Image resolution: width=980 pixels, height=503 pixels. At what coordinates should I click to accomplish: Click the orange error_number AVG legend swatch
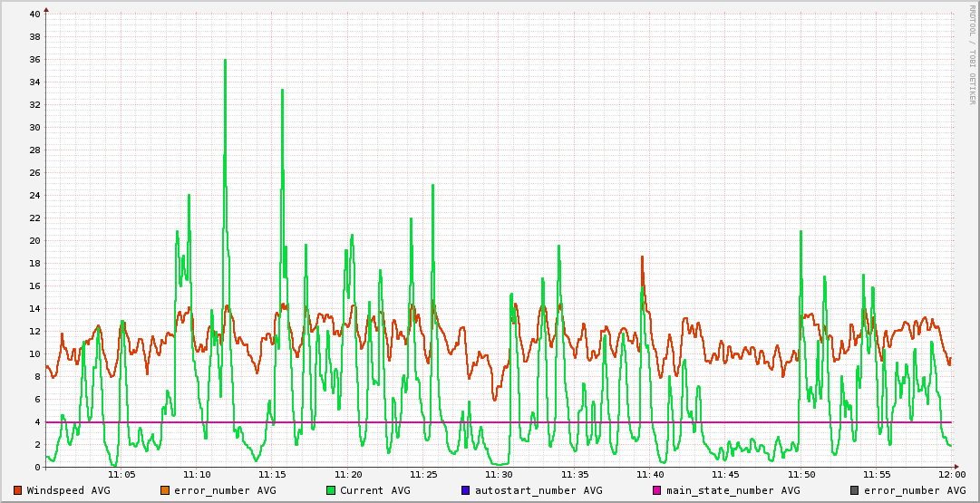165,490
